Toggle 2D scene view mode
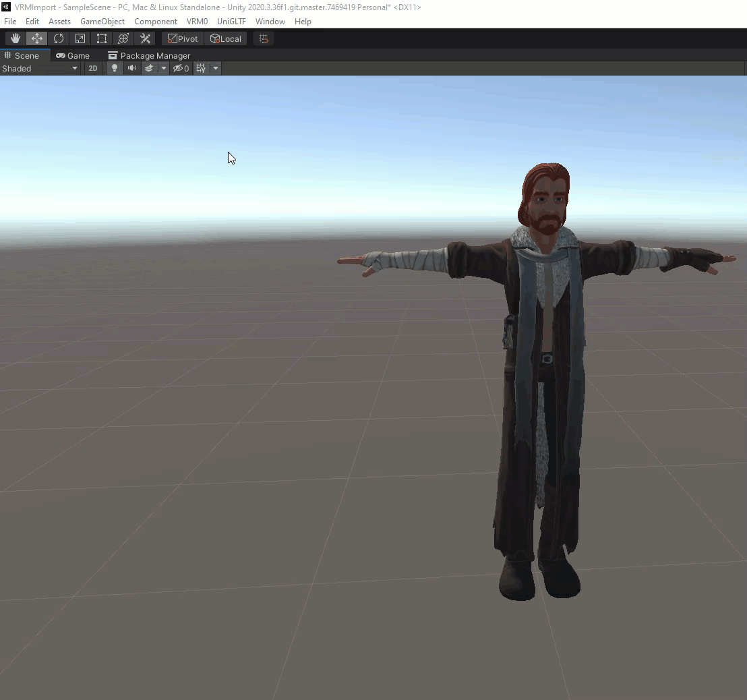 pos(93,68)
